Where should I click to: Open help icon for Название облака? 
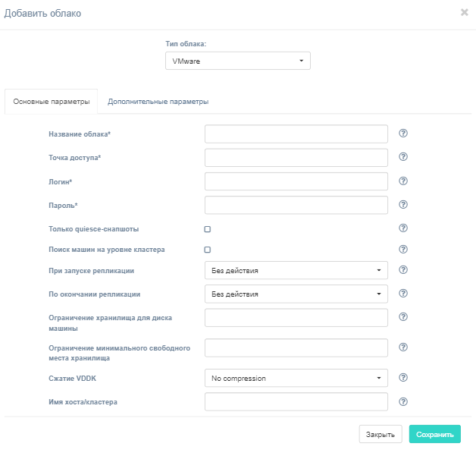[x=402, y=133]
